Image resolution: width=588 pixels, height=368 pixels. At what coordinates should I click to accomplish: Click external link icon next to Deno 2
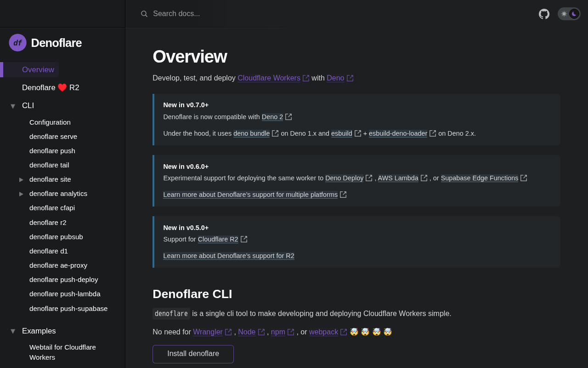pos(288,117)
